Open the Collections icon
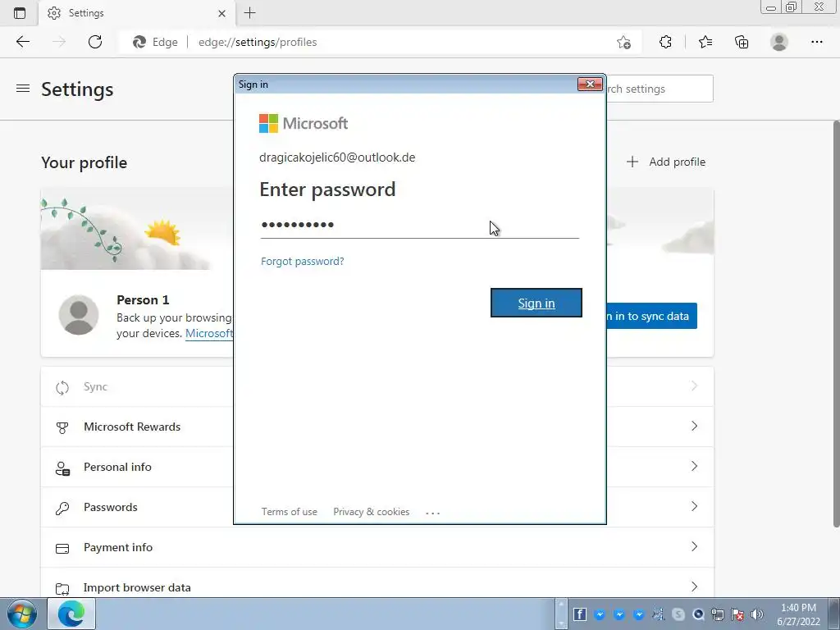840x630 pixels. click(x=742, y=42)
